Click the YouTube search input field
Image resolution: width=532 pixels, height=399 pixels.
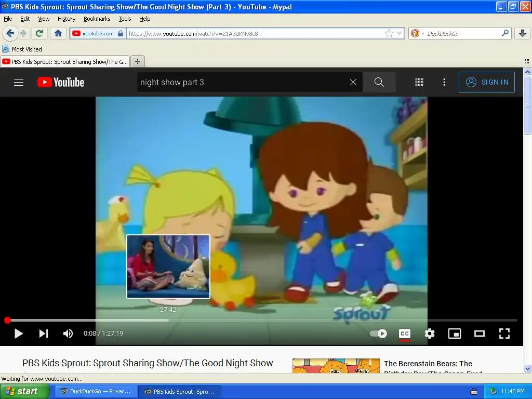point(243,82)
